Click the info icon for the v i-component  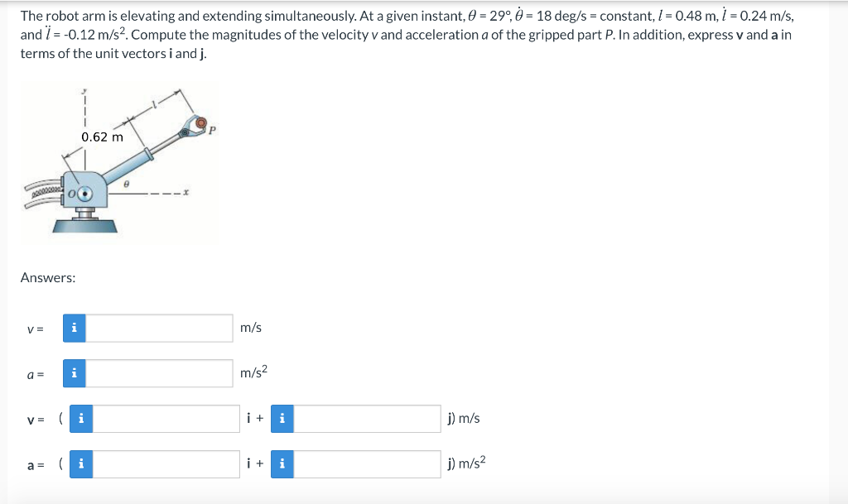point(80,419)
